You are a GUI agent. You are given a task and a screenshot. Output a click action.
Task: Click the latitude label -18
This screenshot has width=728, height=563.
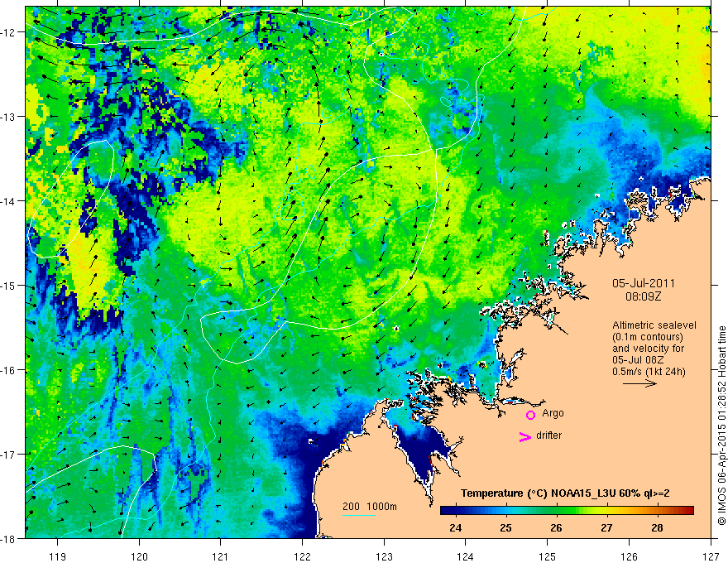[9, 539]
